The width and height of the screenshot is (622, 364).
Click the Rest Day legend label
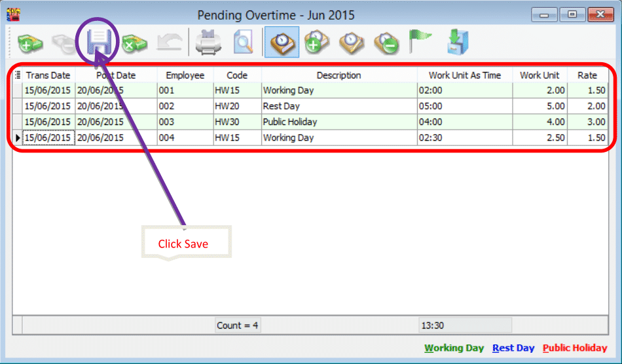[513, 348]
